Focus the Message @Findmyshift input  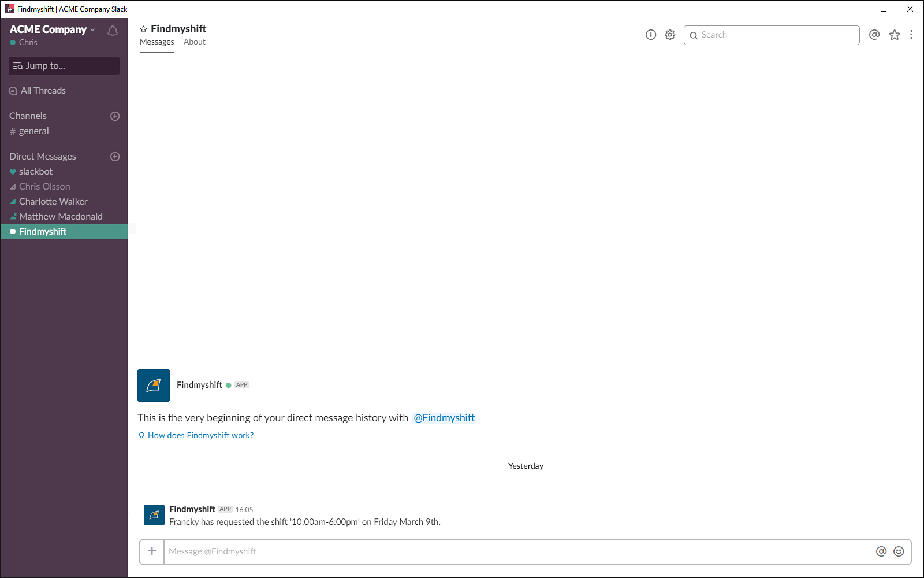point(520,551)
